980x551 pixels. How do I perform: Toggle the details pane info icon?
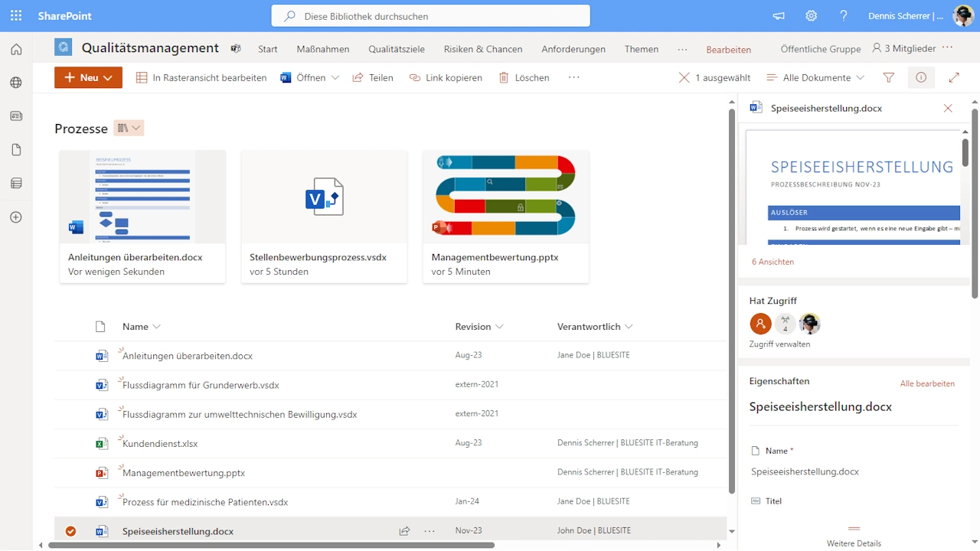[921, 77]
